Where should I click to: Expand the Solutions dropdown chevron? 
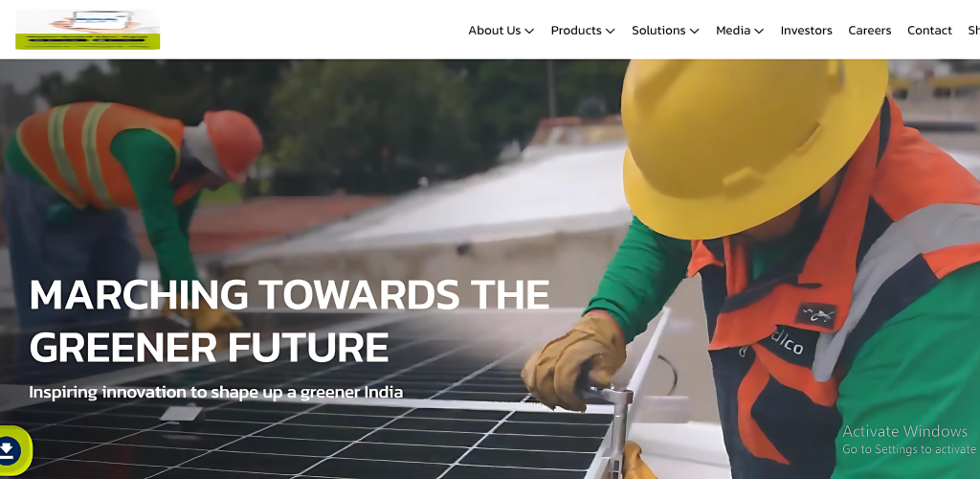pos(694,31)
